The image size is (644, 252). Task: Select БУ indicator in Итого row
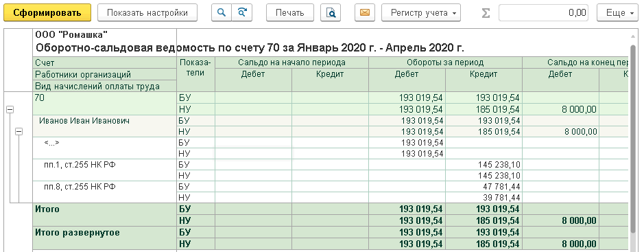click(x=196, y=209)
